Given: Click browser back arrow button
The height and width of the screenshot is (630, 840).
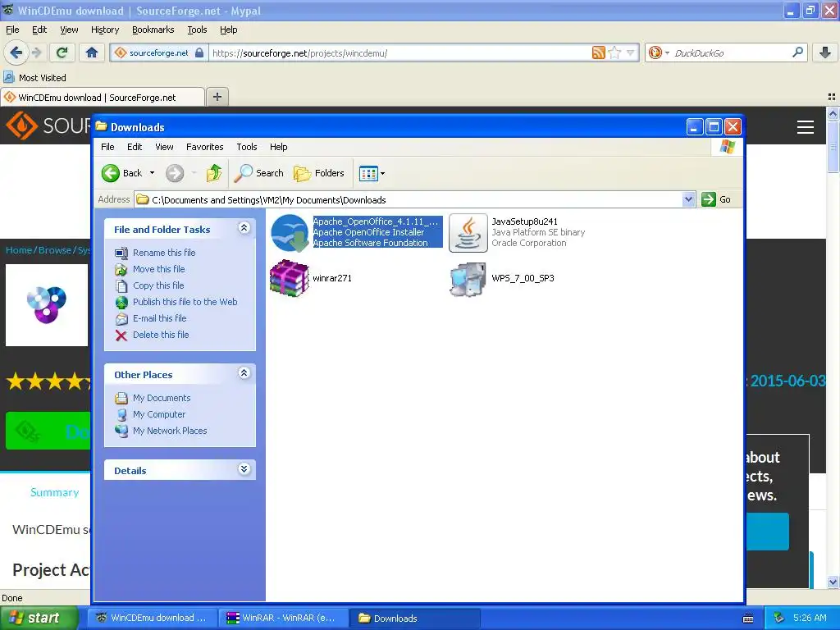Looking at the screenshot, I should coord(16,52).
